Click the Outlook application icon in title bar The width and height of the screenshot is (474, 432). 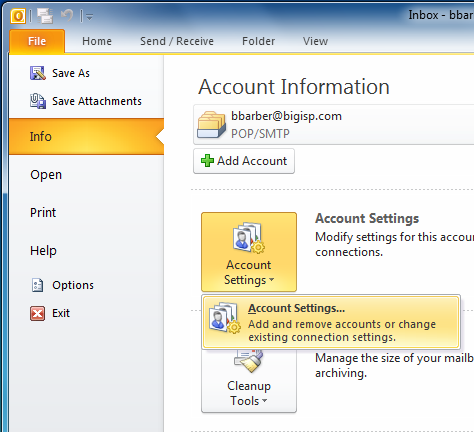(x=18, y=16)
